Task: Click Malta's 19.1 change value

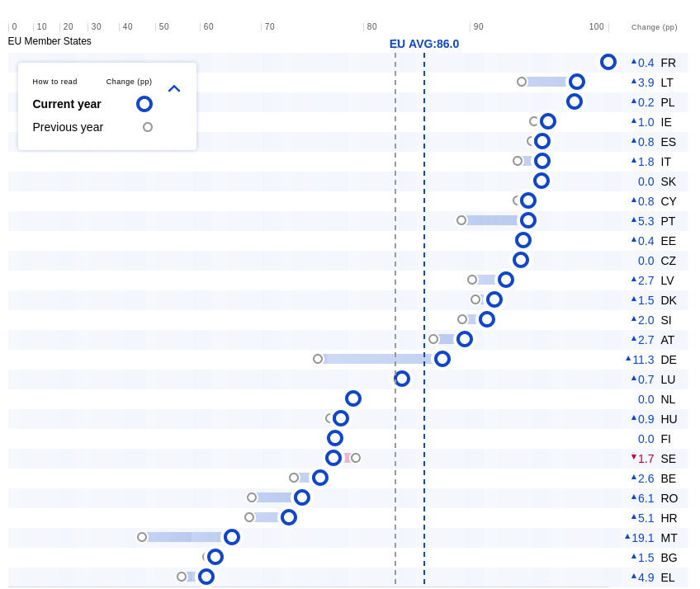Action: (643, 538)
